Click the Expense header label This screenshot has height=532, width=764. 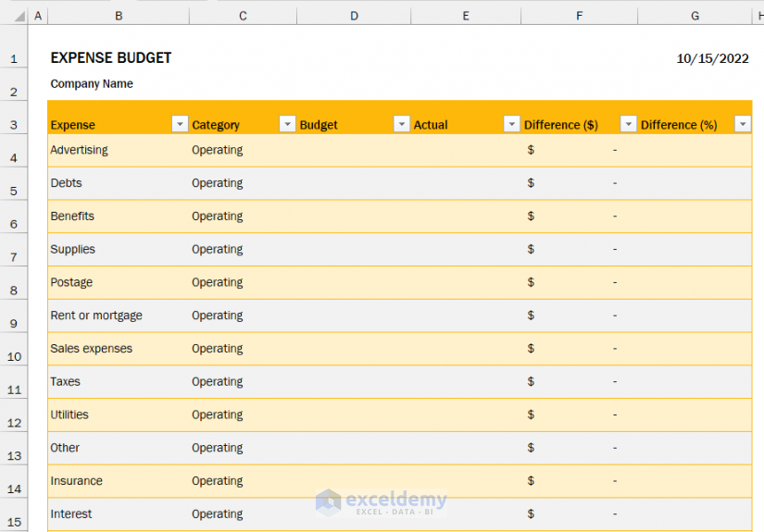click(x=72, y=125)
